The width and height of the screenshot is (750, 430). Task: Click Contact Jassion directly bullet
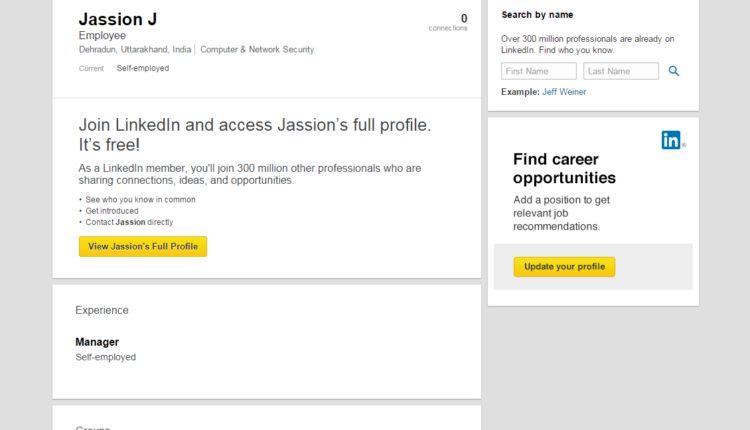click(x=129, y=222)
